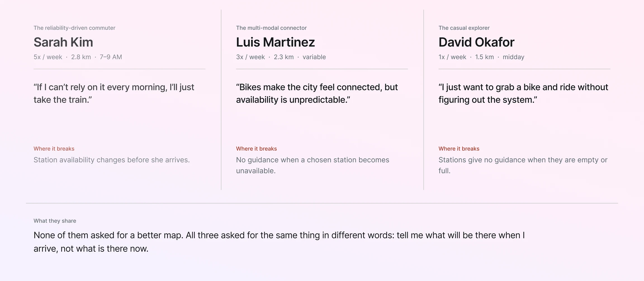Select the Luis Martinez heading
The image size is (644, 281).
click(275, 42)
